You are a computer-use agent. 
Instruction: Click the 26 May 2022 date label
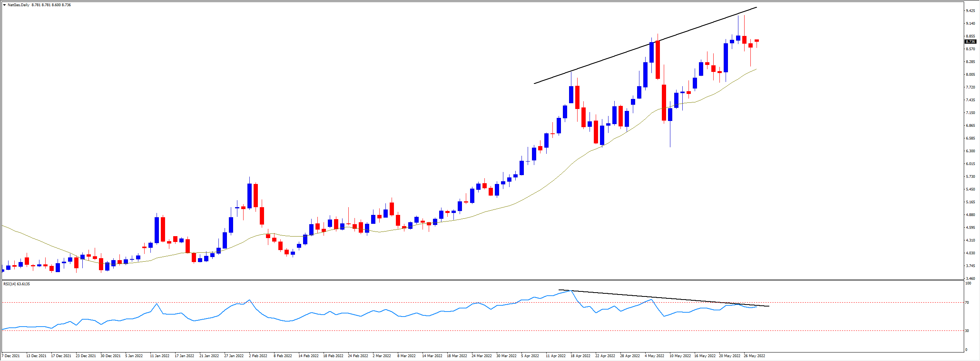(x=754, y=356)
